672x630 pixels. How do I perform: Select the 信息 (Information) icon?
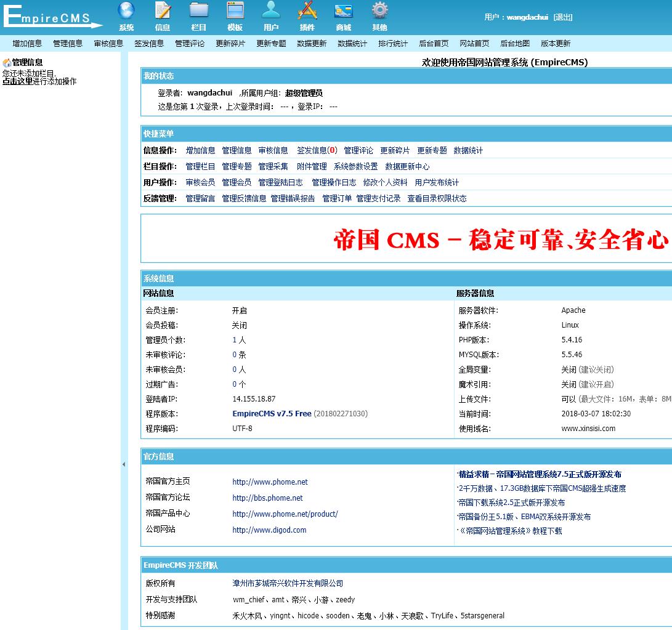click(162, 15)
